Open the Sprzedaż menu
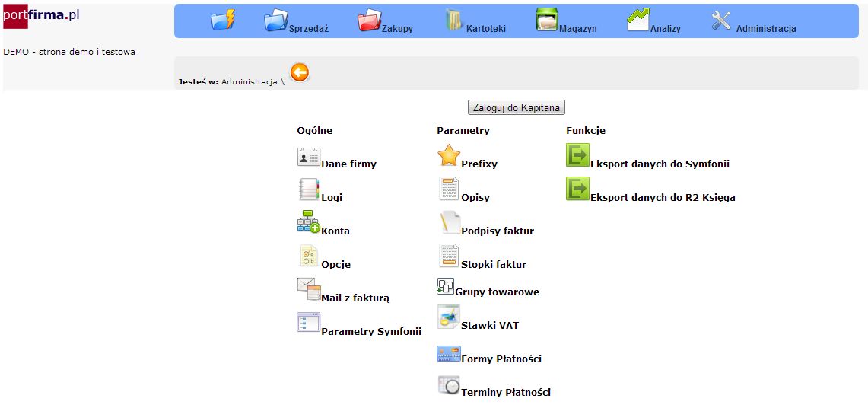Screen dimensions: 868x408 (x=309, y=30)
